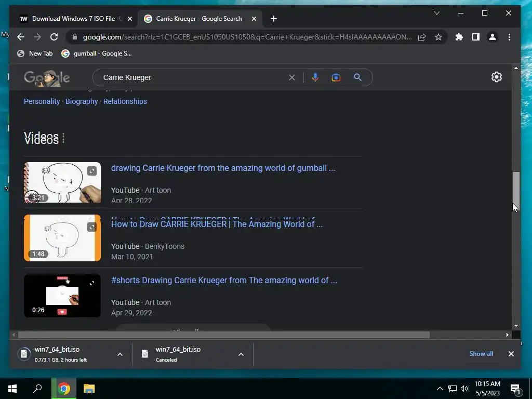Viewport: 532px width, 399px height.
Task: Share this page icon in address bar
Action: coord(422,37)
